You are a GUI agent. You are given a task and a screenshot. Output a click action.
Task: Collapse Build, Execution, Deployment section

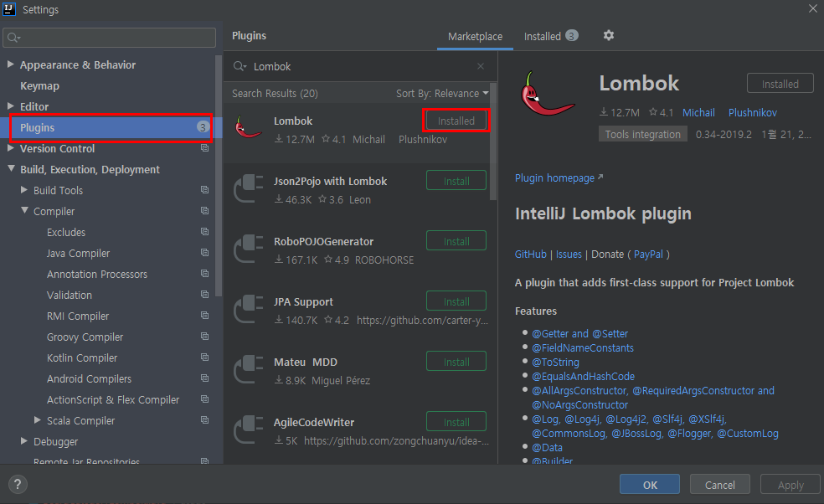11,169
